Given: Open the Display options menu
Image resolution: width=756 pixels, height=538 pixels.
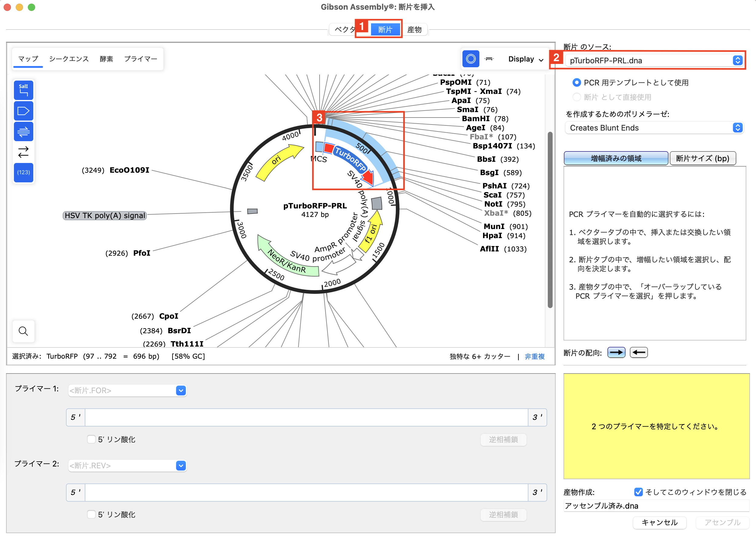Looking at the screenshot, I should [526, 59].
